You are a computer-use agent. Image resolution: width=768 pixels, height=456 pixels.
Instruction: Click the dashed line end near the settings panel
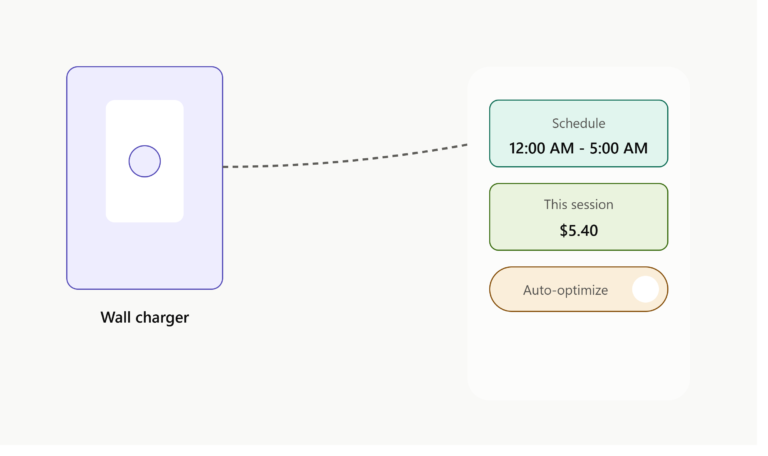464,145
